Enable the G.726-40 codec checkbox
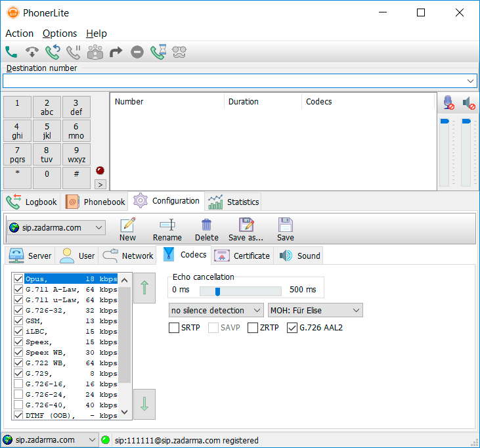This screenshot has width=480, height=448. pos(18,405)
